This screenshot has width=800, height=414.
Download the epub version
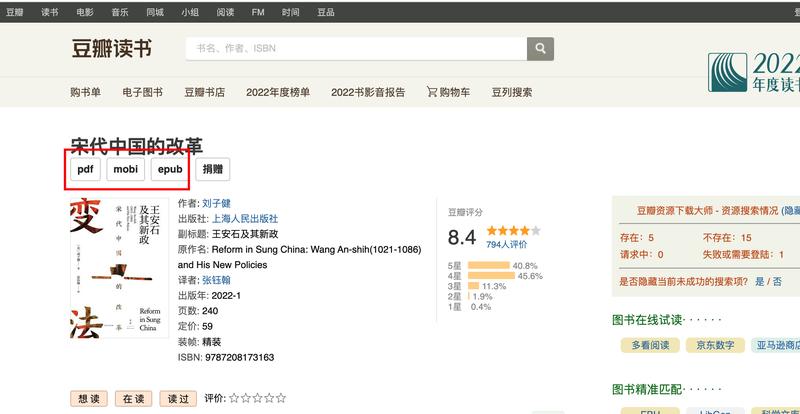click(170, 169)
